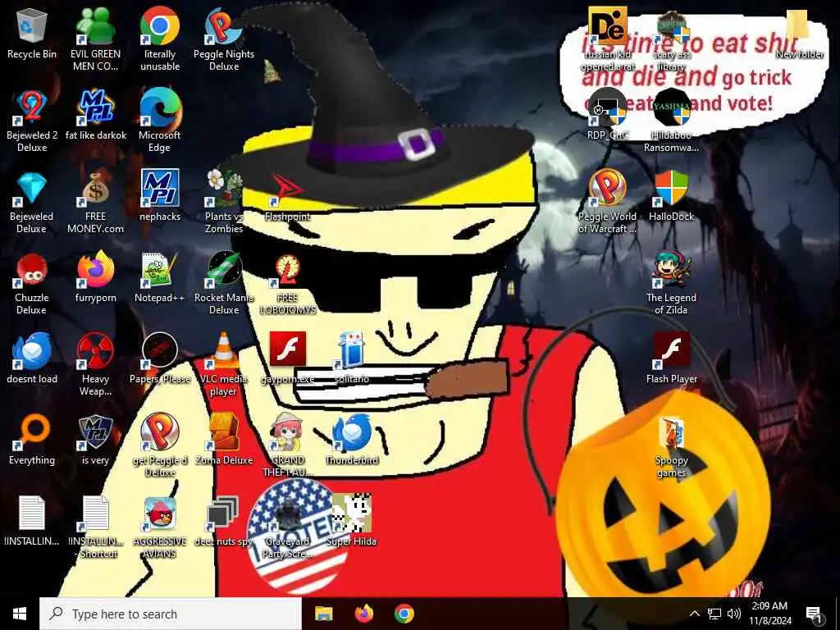Select the Flashpoint desktop icon

pos(287,189)
